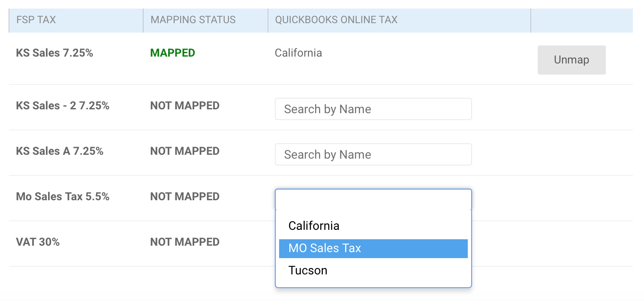Choose MO Sales Tax option in dropdown
This screenshot has height=301, width=644.
click(x=373, y=249)
